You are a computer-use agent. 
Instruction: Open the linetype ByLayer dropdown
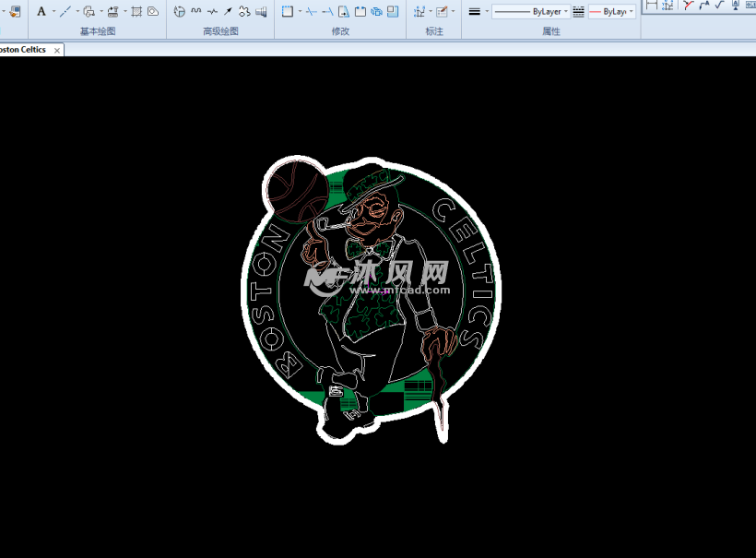click(x=566, y=11)
